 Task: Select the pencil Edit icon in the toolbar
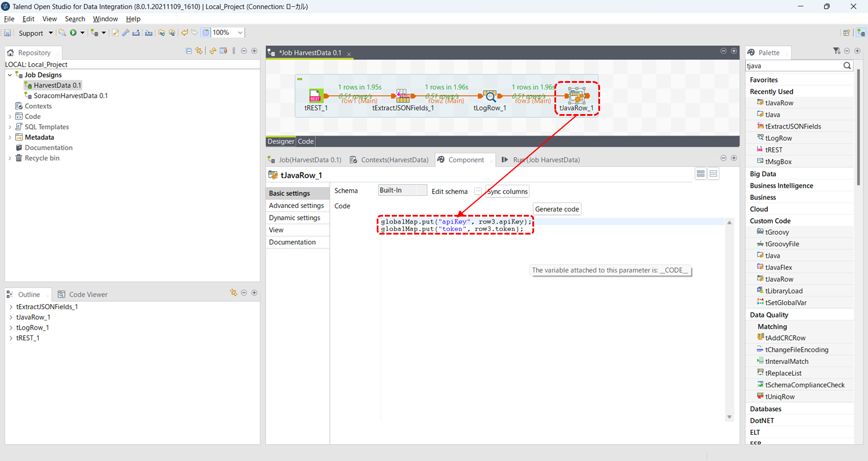pos(115,32)
